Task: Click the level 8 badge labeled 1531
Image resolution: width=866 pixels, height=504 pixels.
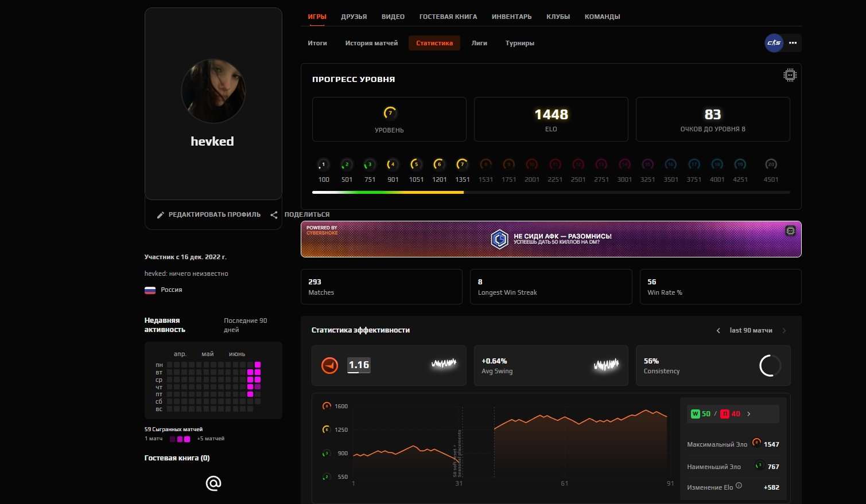Action: point(486,165)
